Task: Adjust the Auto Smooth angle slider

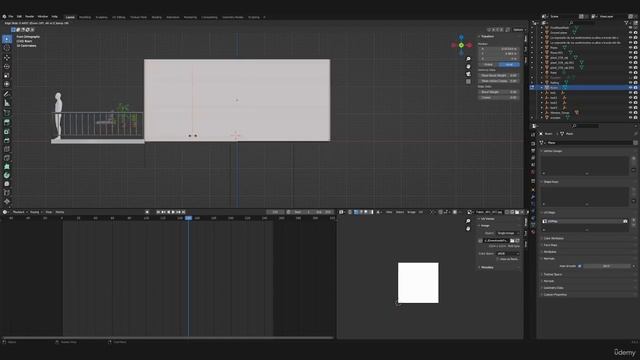Action: [x=607, y=266]
